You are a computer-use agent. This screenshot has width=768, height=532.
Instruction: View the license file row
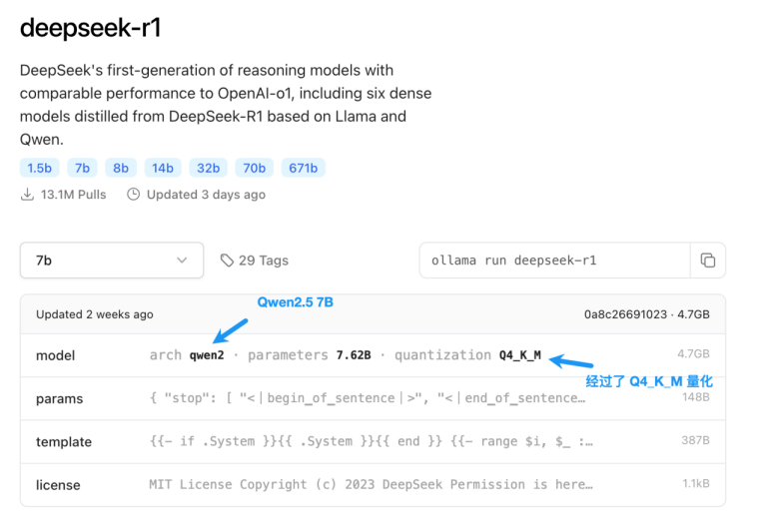coord(373,484)
